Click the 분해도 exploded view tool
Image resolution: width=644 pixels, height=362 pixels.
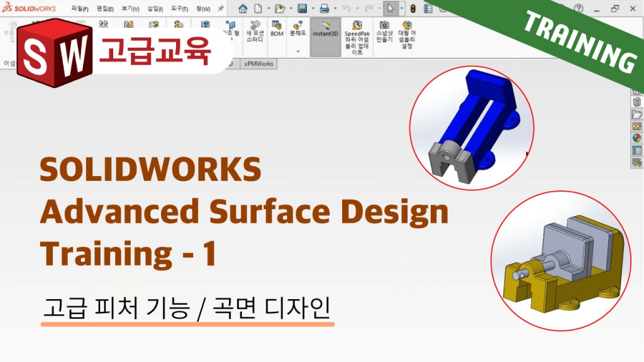(297, 29)
